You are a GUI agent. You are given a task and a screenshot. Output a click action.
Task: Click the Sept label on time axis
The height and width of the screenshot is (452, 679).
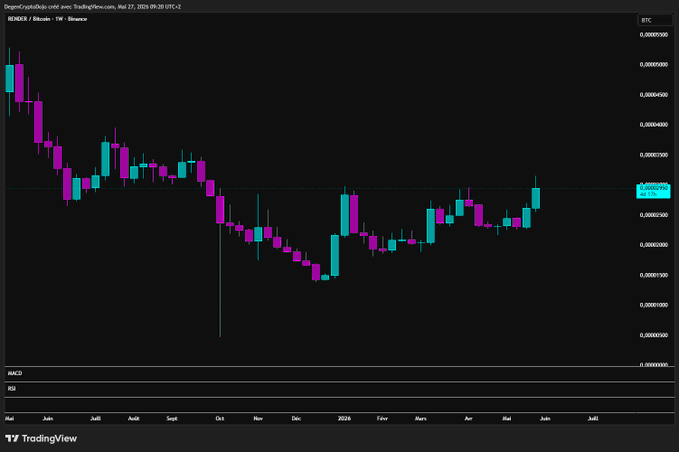coord(172,419)
